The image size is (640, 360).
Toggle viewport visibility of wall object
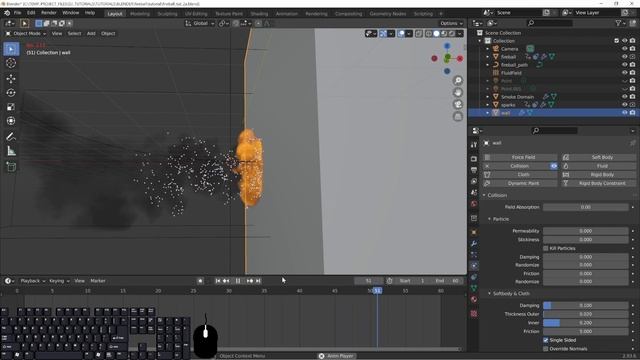(624, 113)
